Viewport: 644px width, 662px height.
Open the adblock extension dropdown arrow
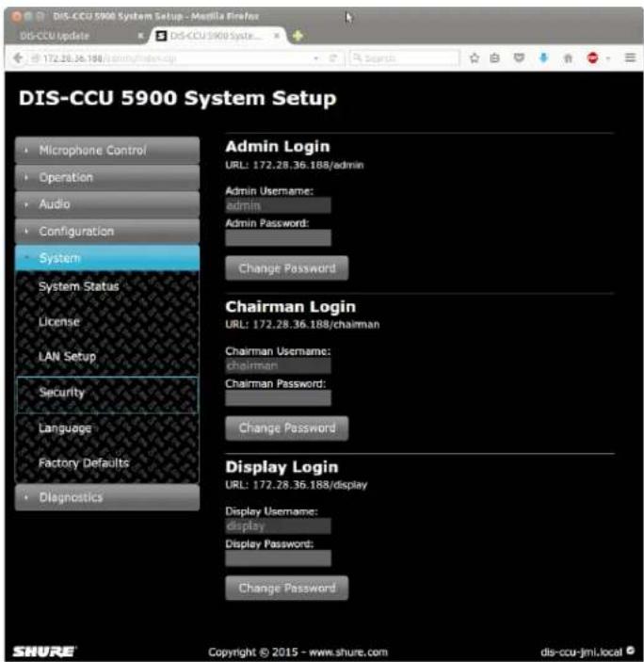coord(608,58)
